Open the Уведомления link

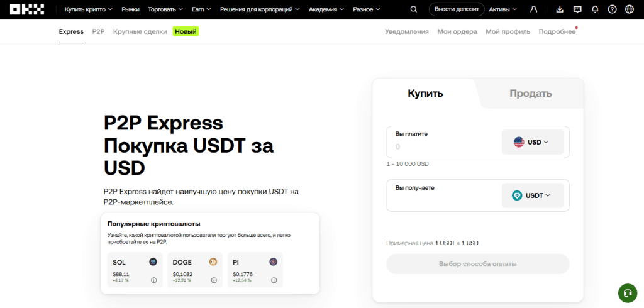407,31
